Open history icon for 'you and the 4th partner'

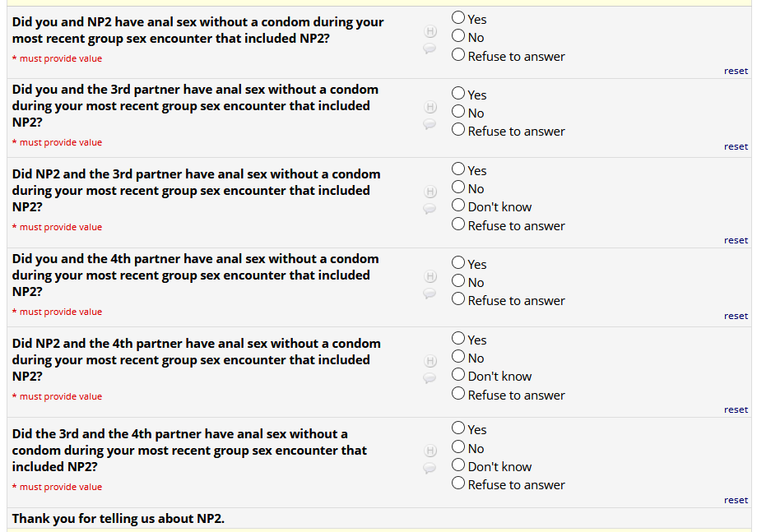click(x=430, y=276)
